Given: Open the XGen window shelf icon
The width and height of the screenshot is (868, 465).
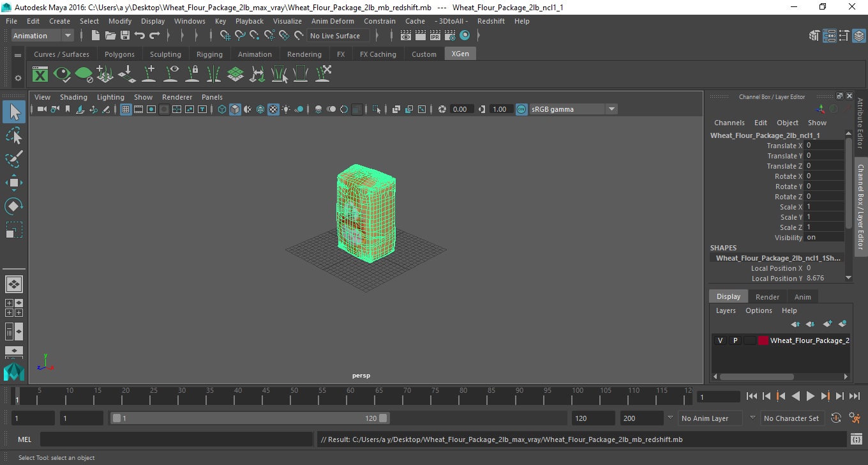Looking at the screenshot, I should [x=40, y=75].
